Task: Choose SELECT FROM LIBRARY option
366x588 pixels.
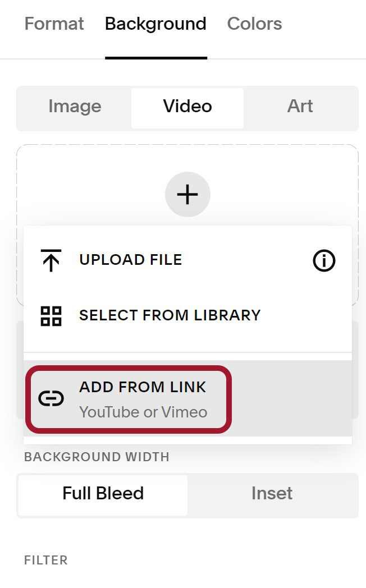Action: click(x=187, y=316)
